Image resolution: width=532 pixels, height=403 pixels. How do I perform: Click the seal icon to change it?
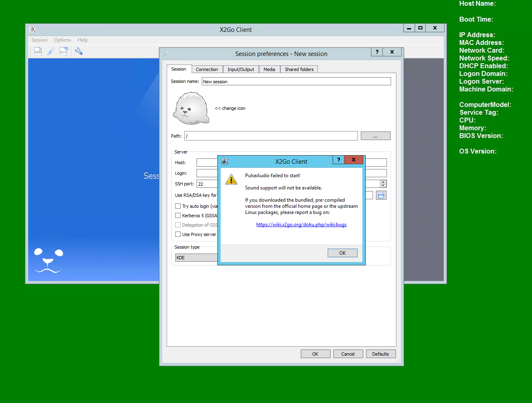191,108
